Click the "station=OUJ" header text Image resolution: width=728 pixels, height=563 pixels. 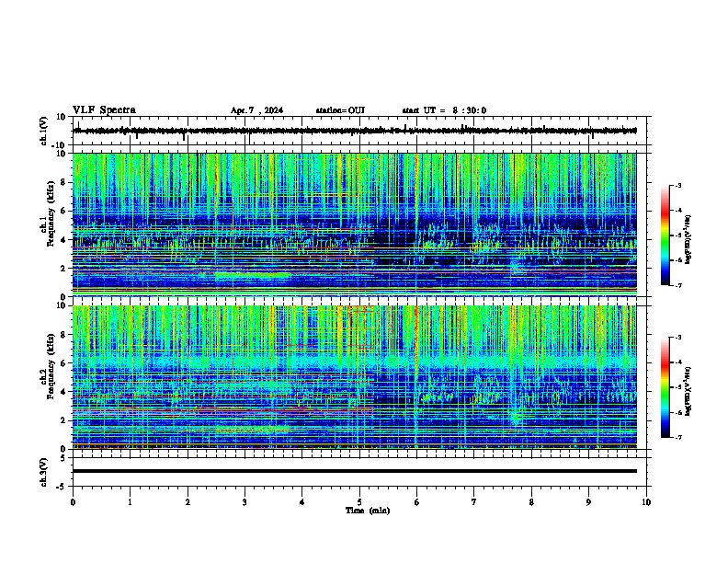[340, 110]
